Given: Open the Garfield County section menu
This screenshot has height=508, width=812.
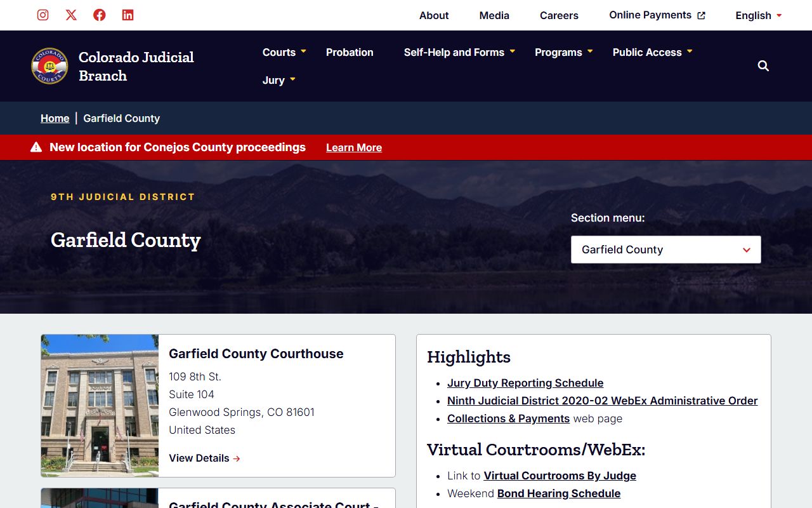Looking at the screenshot, I should [x=665, y=250].
